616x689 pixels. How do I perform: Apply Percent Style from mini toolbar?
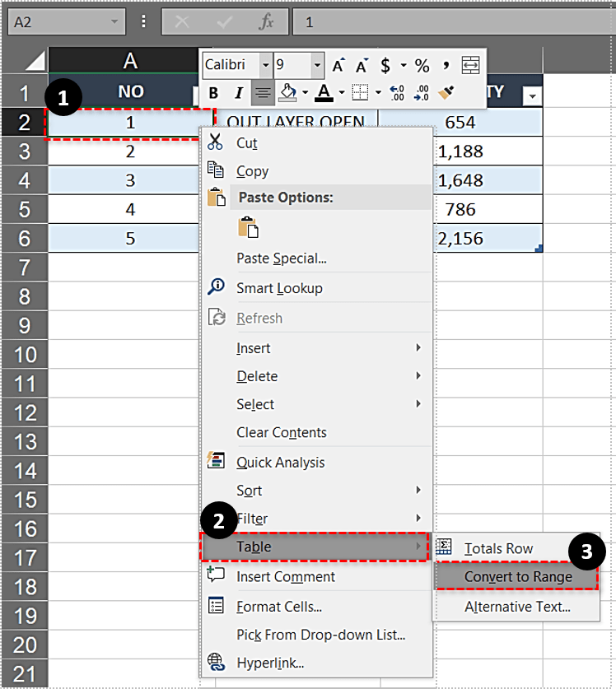pyautogui.click(x=422, y=65)
